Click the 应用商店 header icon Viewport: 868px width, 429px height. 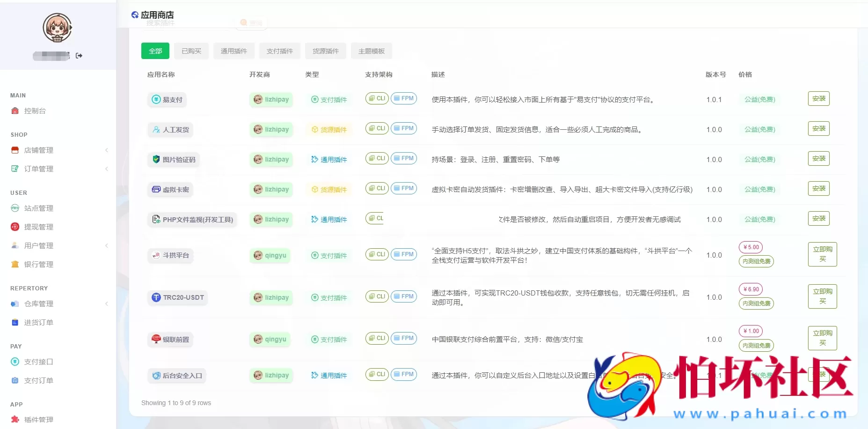(x=134, y=14)
